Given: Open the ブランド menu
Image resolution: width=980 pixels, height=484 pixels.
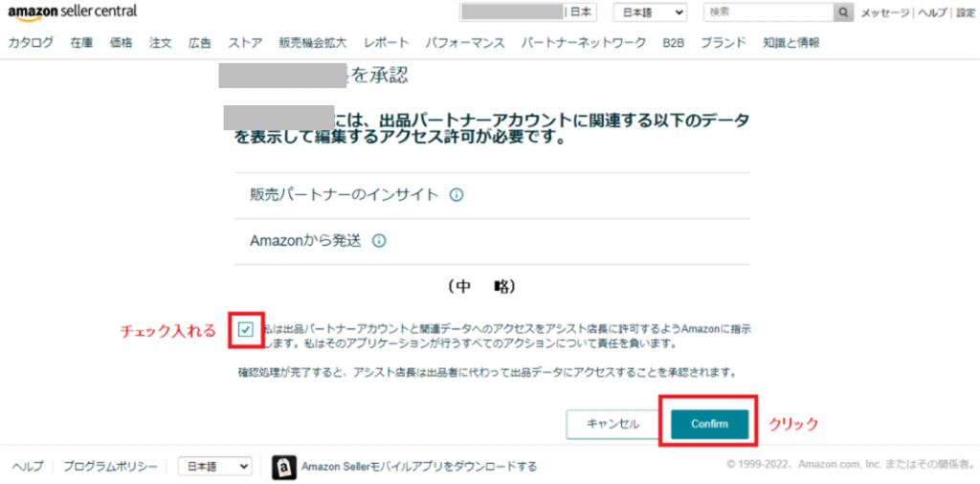Looking at the screenshot, I should coord(724,43).
